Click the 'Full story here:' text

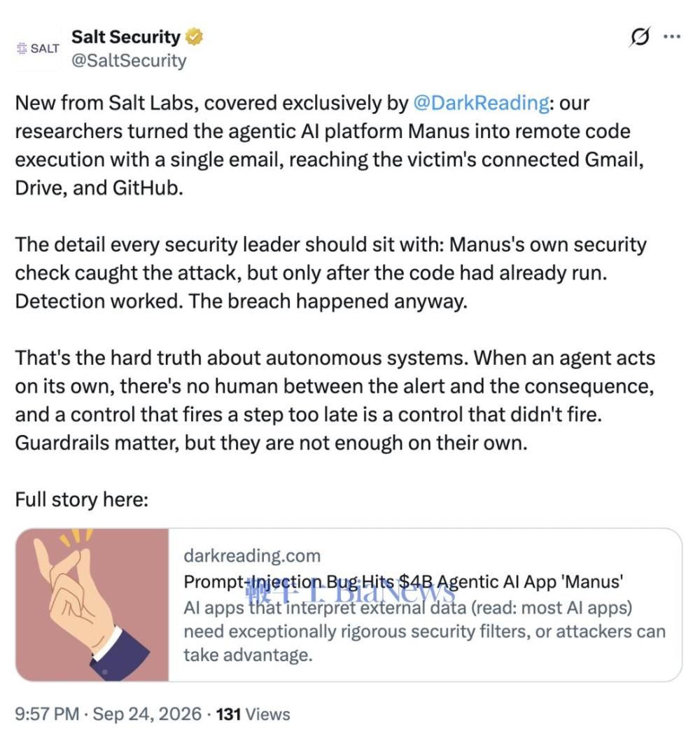(81, 499)
